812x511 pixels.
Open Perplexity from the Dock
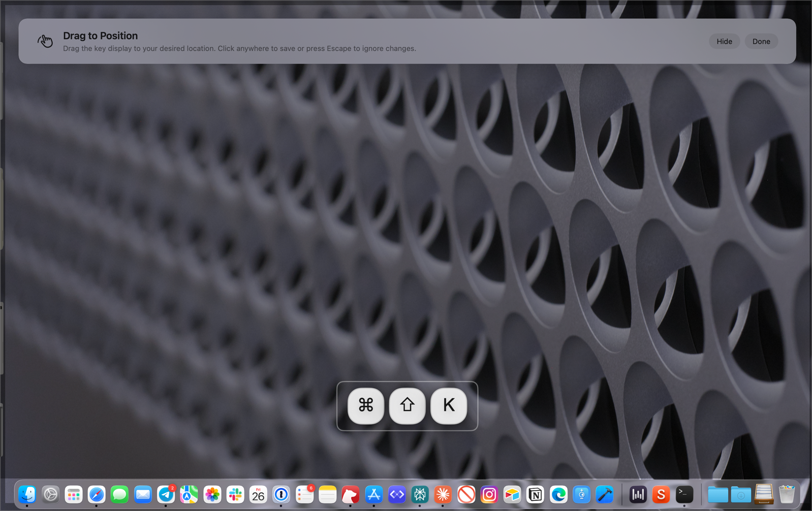pyautogui.click(x=420, y=494)
